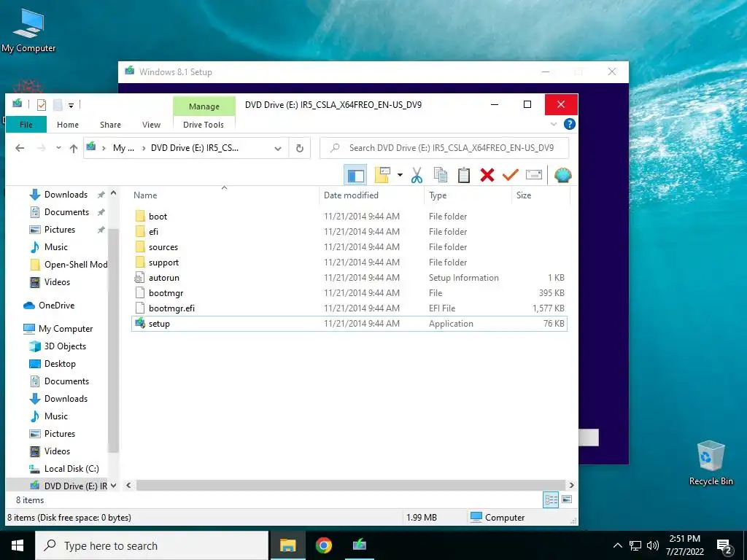Open Downloads in Quick access
The image size is (747, 560).
point(66,194)
